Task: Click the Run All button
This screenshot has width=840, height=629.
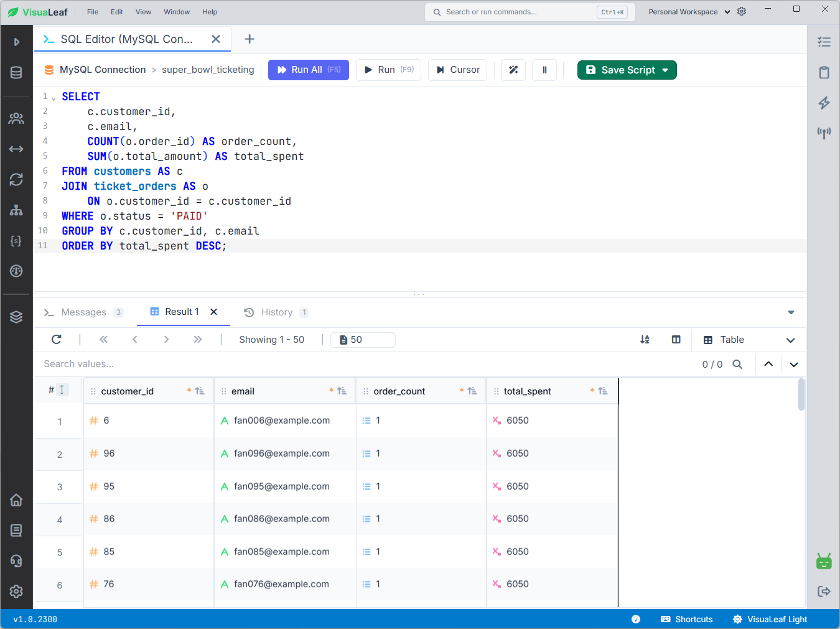Action: [309, 70]
